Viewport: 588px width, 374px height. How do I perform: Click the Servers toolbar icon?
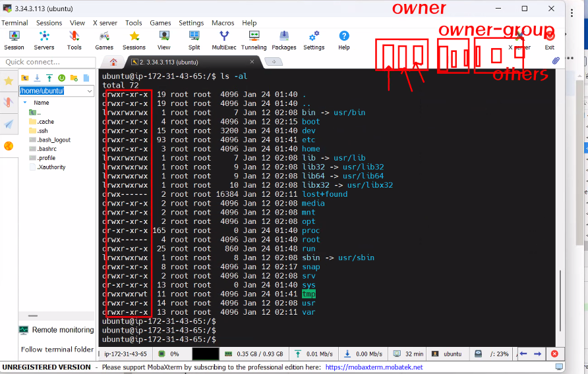pos(44,40)
